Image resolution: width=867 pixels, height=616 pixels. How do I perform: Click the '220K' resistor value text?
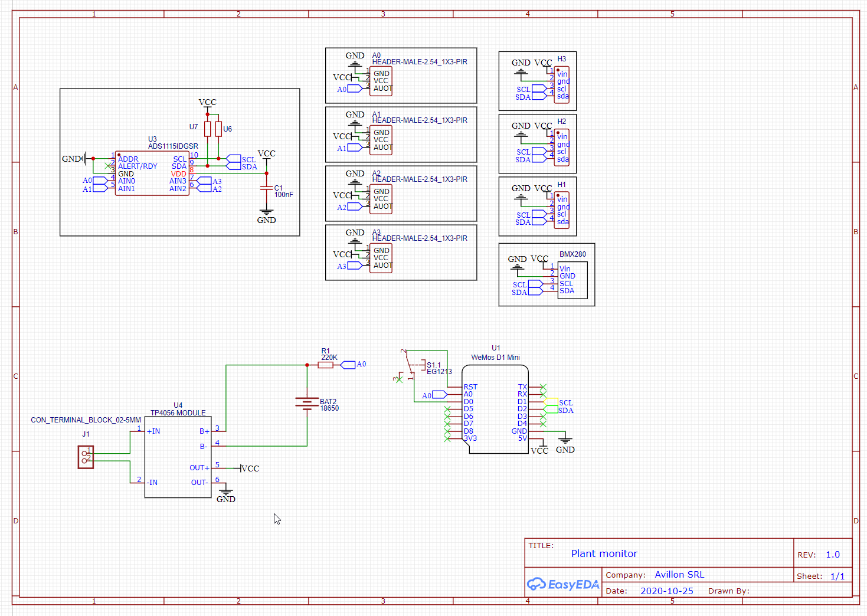(329, 358)
